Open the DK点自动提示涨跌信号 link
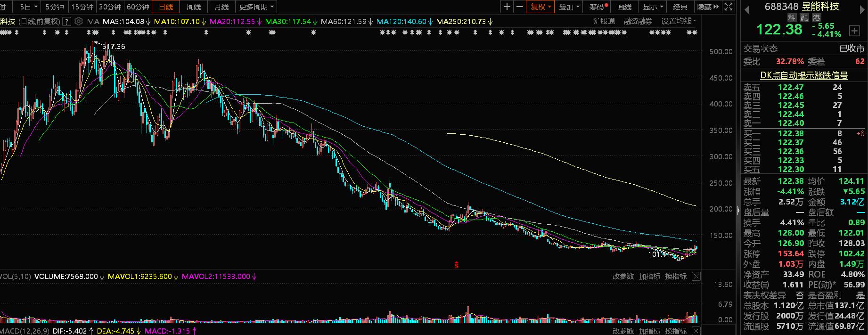Viewport: 868px width, 335px height. (804, 75)
